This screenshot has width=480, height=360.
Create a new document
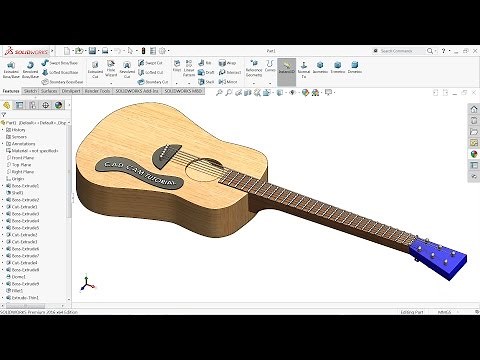click(67, 51)
